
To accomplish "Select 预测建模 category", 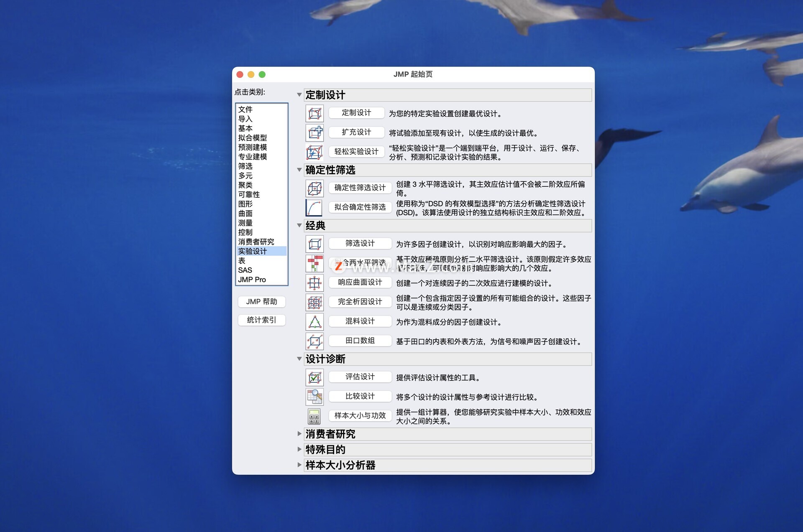I will 262,148.
